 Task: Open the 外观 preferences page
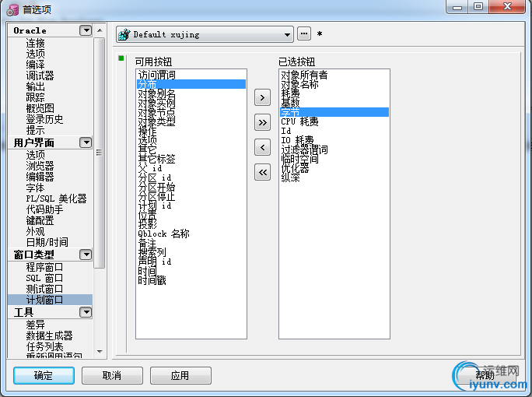pyautogui.click(x=35, y=232)
